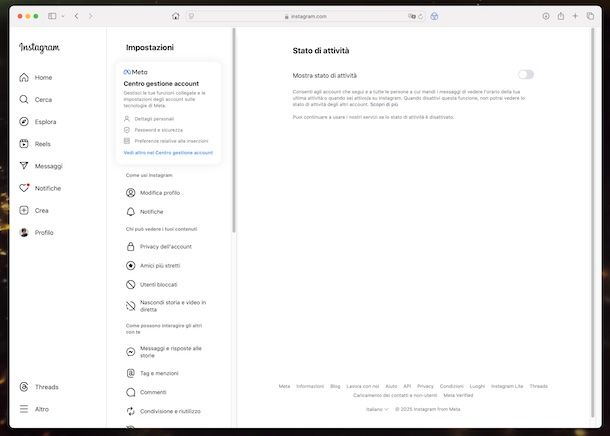
Task: Click the instagram.com address bar
Action: (305, 16)
